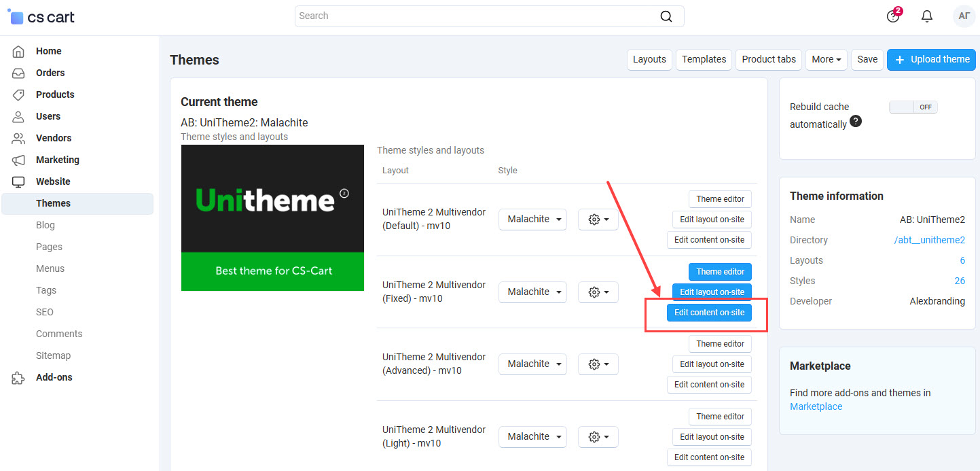Click the Product tabs button

pos(769,59)
